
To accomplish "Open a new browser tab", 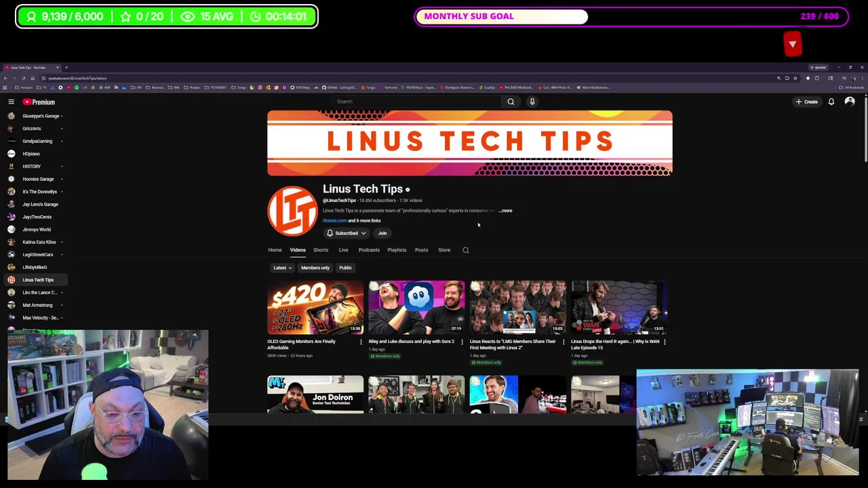I will [66, 67].
